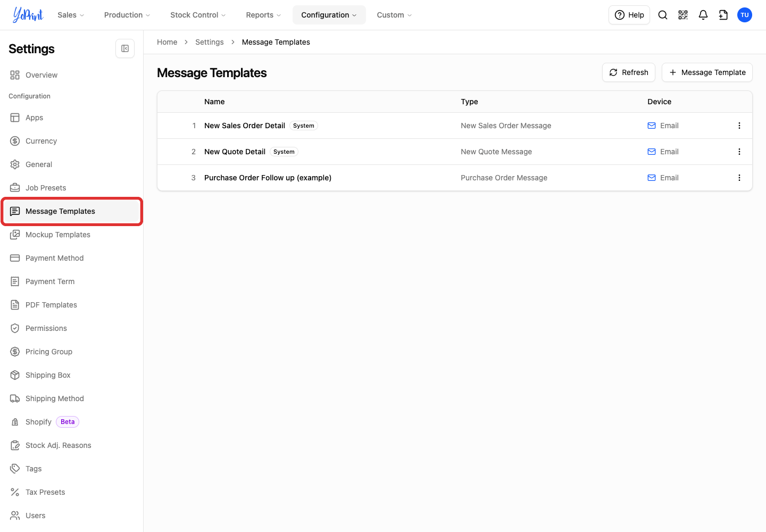The width and height of the screenshot is (766, 532).
Task: Click the Users people icon
Action: (15, 516)
